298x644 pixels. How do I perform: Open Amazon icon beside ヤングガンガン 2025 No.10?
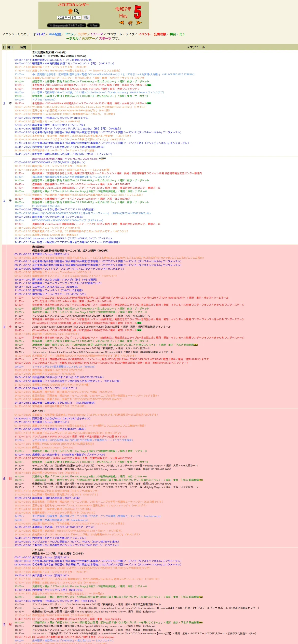(103, 158)
